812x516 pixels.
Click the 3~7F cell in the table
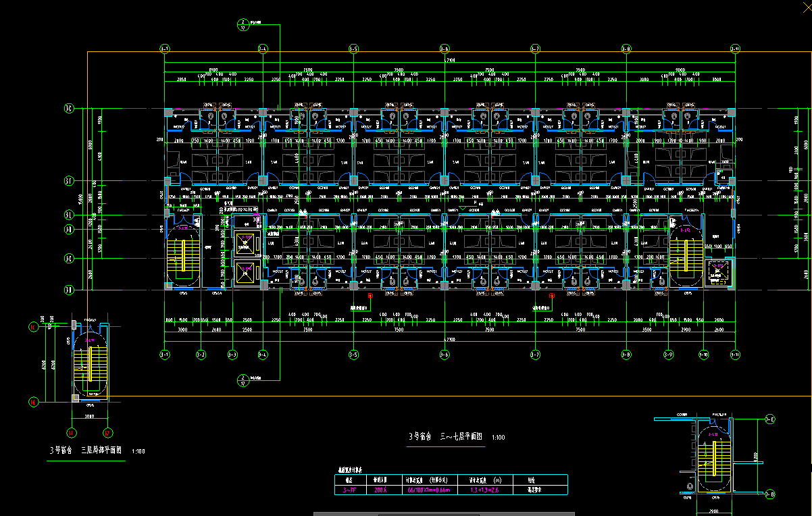[x=350, y=490]
